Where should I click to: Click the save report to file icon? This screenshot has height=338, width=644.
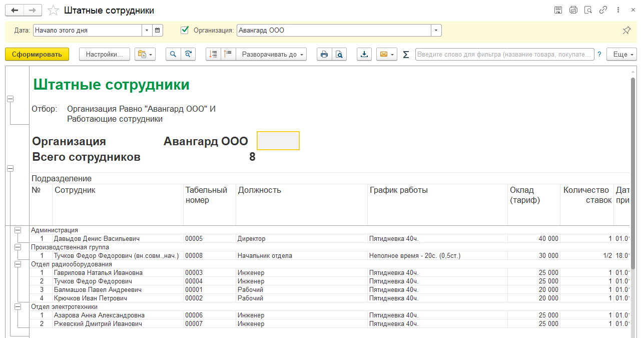point(364,54)
